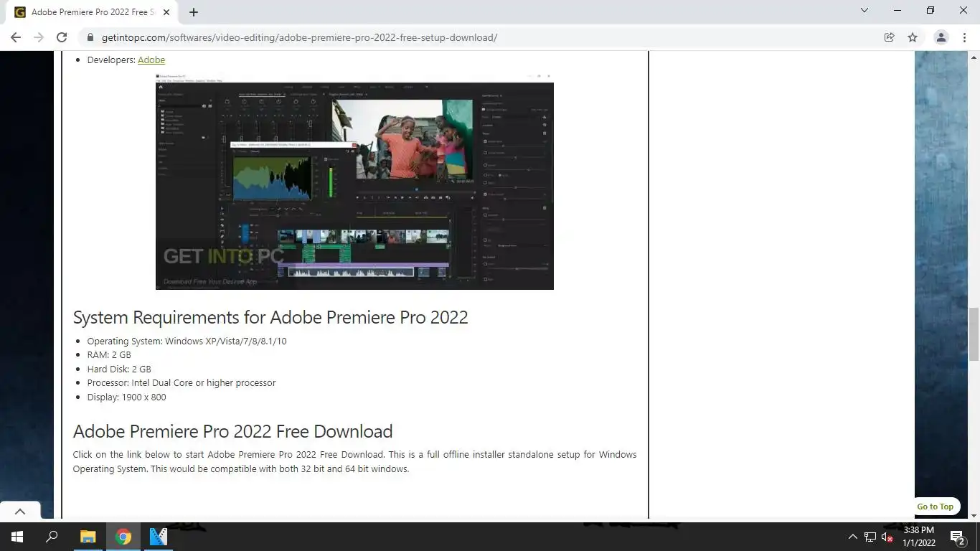Reload the current page
This screenshot has height=551, width=980.
point(62,37)
